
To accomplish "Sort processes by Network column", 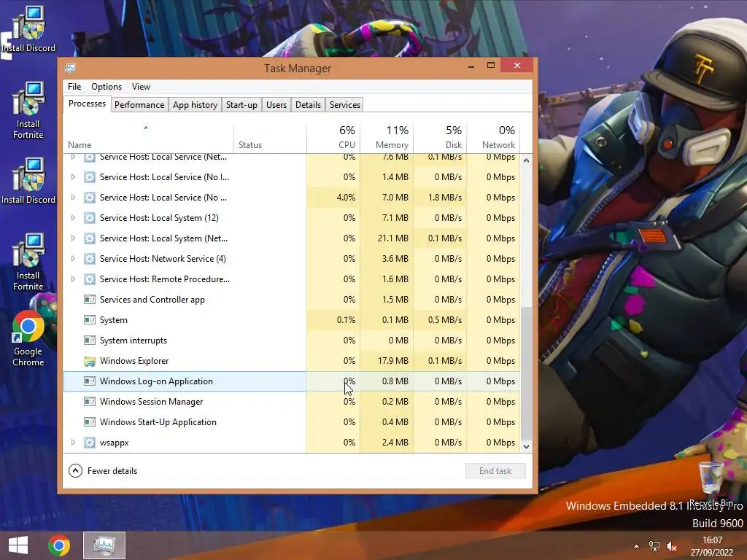I will [494, 138].
